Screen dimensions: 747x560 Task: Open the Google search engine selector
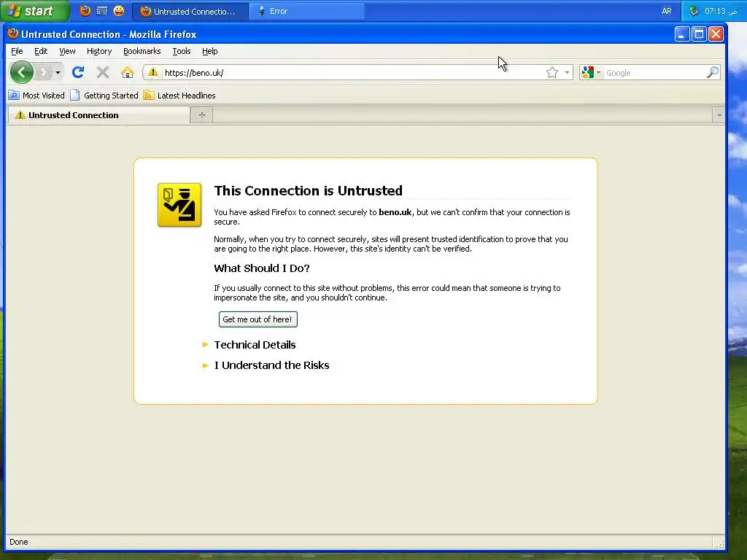(x=591, y=72)
